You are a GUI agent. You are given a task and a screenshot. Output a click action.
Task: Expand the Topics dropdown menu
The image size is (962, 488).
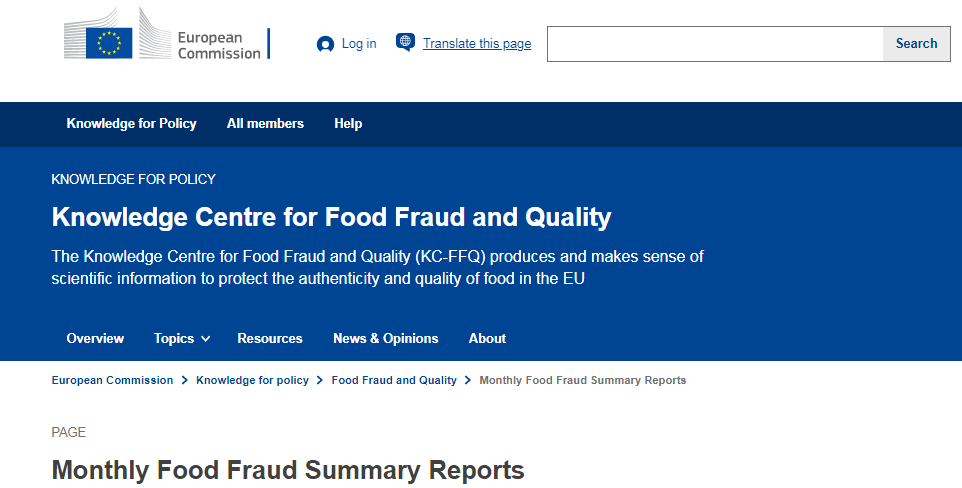point(174,339)
